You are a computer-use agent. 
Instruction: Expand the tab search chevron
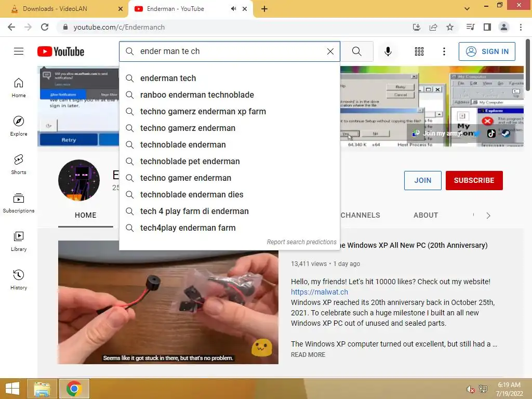[467, 9]
